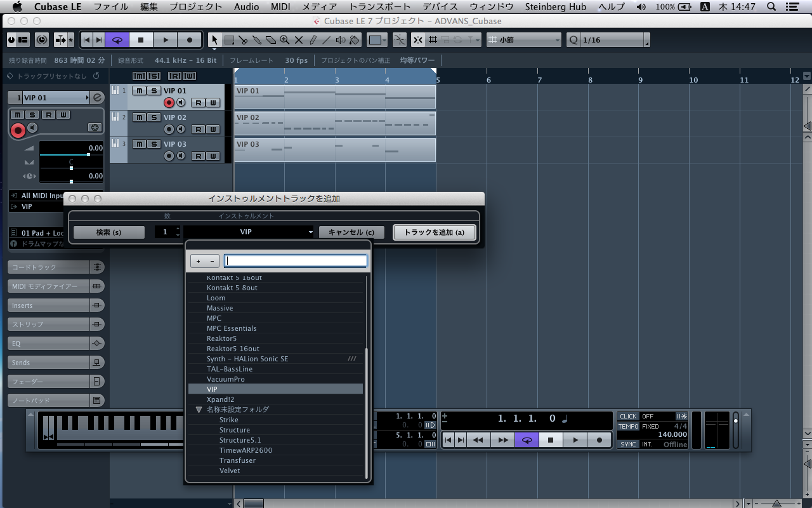This screenshot has width=812, height=508.
Task: Enable write automation on VIP 02
Action: click(x=213, y=130)
